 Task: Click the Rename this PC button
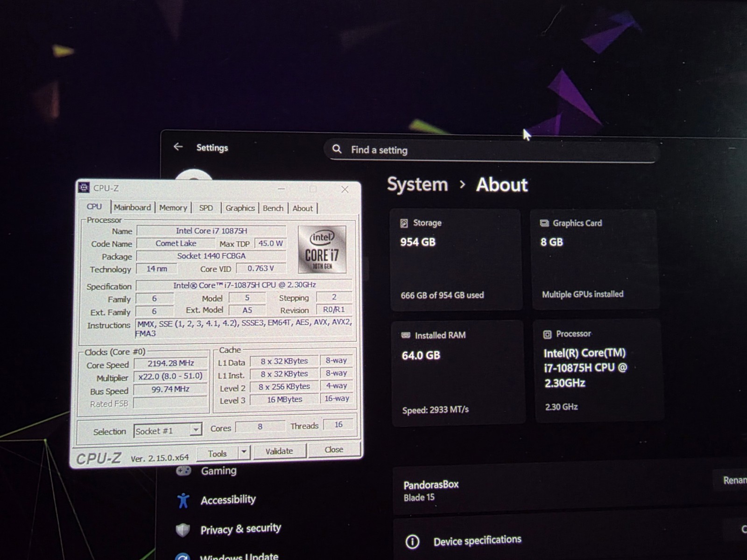tap(731, 480)
